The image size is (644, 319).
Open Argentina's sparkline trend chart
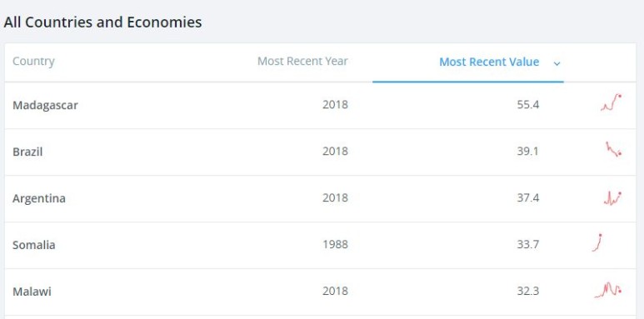(612, 198)
